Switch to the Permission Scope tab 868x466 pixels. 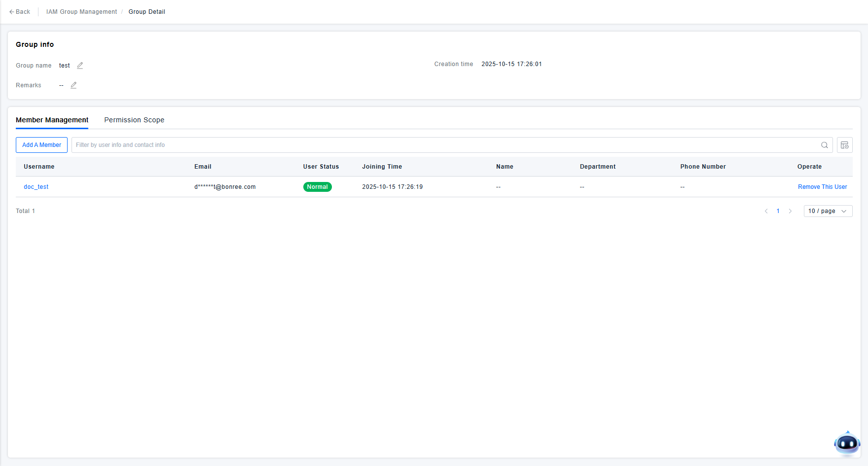(x=134, y=120)
